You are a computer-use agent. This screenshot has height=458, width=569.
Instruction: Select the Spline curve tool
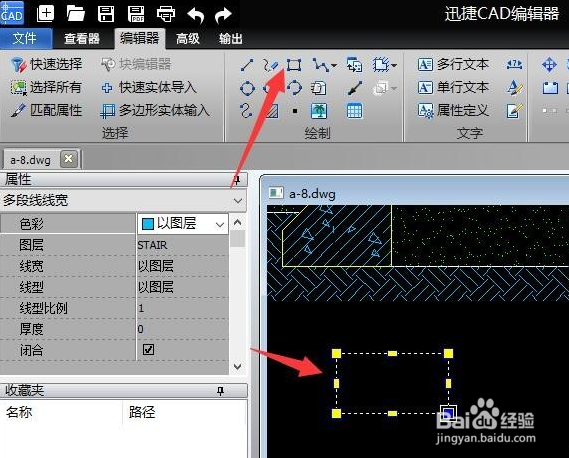coord(246,111)
